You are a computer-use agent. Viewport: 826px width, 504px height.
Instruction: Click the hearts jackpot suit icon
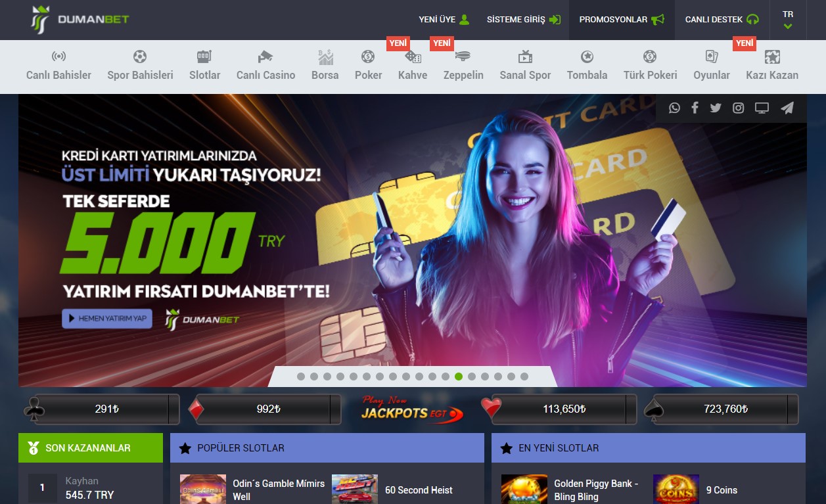coord(491,408)
